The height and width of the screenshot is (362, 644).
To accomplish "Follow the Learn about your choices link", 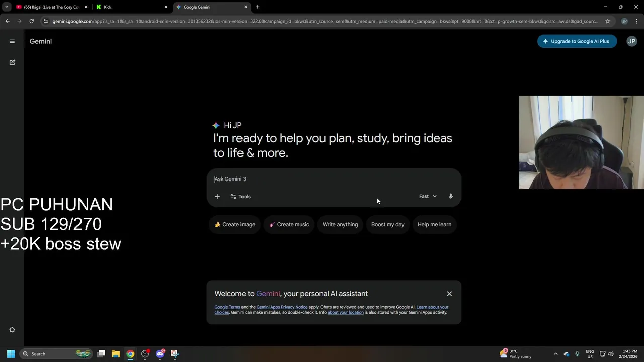I will pyautogui.click(x=432, y=307).
